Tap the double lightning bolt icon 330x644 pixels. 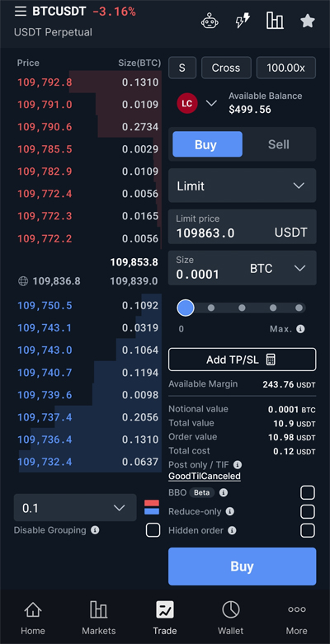tap(243, 21)
